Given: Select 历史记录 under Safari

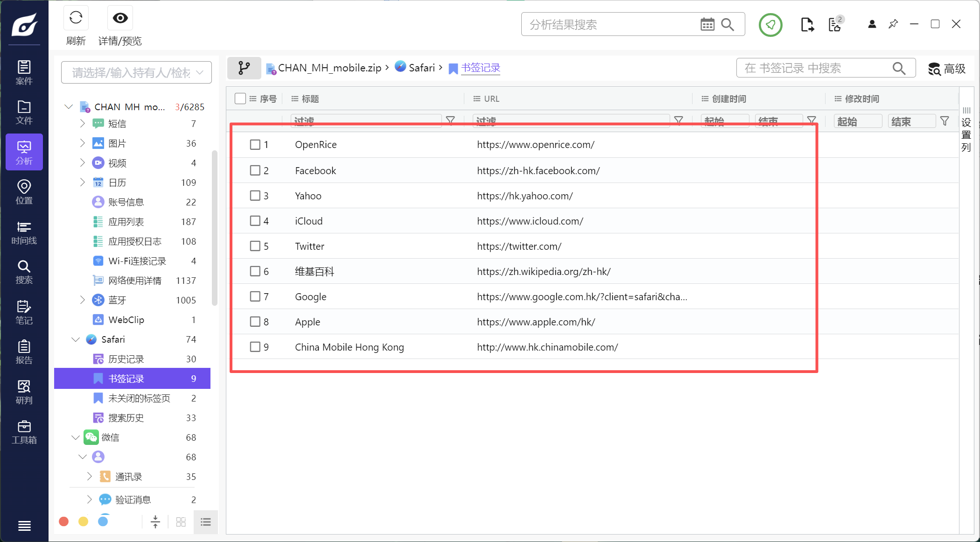Looking at the screenshot, I should point(126,359).
